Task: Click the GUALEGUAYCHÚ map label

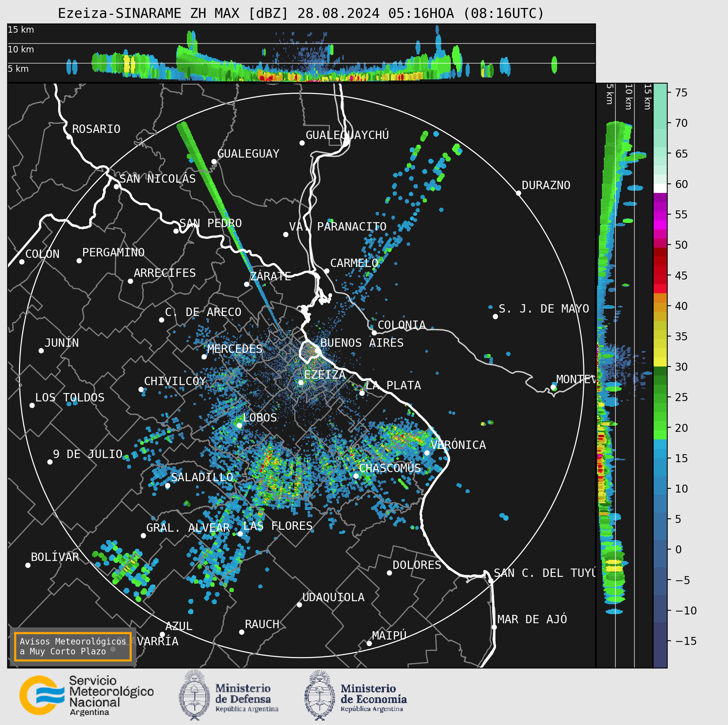Action: (x=347, y=135)
